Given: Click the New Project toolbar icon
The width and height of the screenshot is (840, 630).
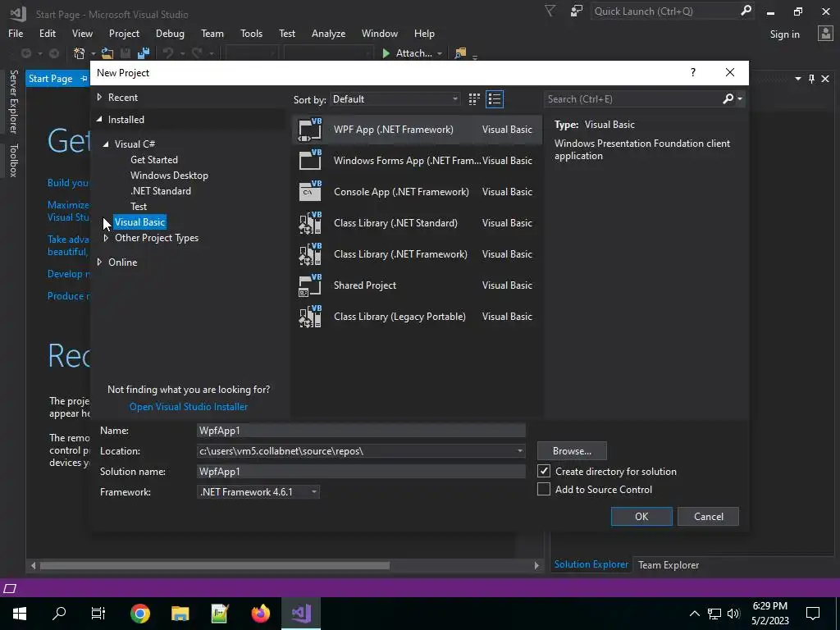Looking at the screenshot, I should point(80,53).
